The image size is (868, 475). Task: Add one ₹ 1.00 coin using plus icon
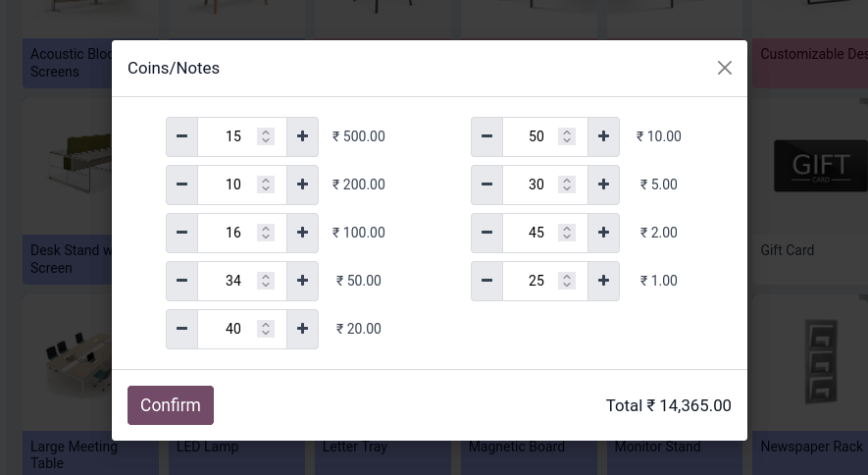pyautogui.click(x=603, y=282)
